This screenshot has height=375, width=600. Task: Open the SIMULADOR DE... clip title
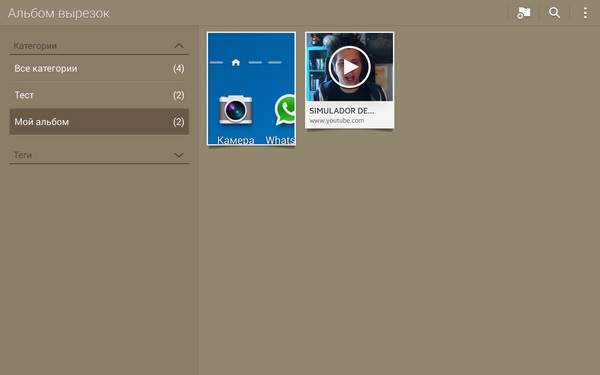tap(342, 111)
